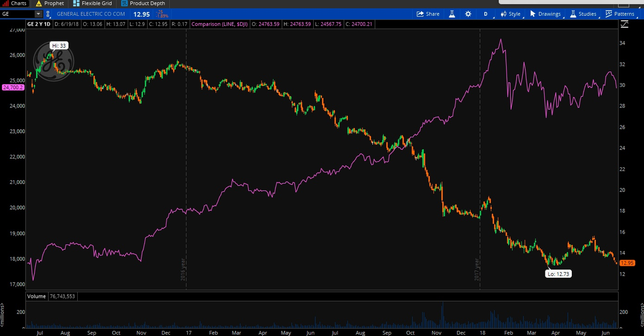
Task: Open the Share chart option
Action: pos(428,14)
